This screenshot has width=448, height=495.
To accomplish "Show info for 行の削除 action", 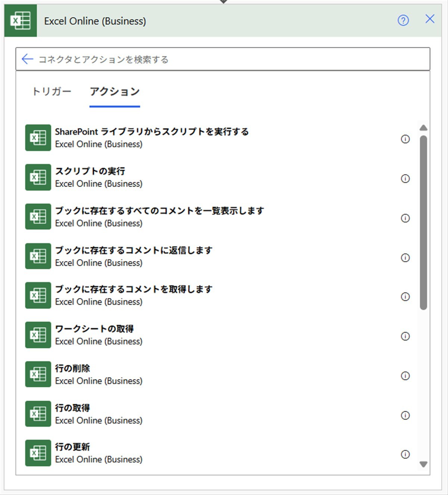I will 405,376.
